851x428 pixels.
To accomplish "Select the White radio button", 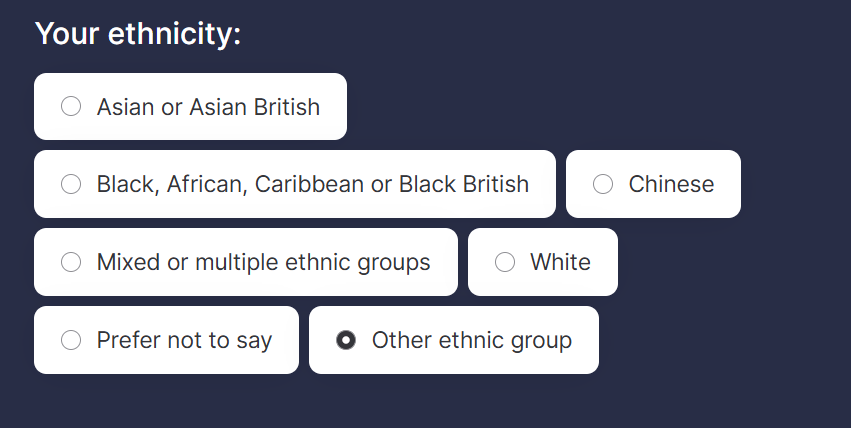I will click(505, 262).
